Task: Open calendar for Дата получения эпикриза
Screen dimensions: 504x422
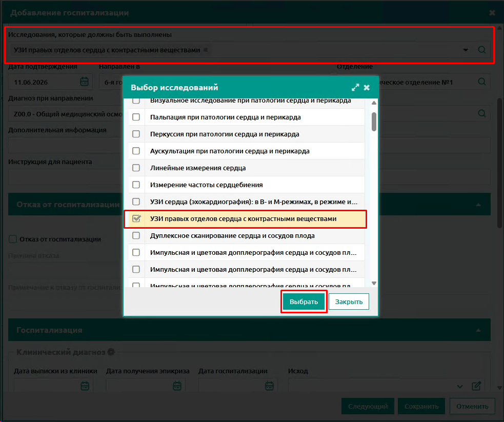Action: click(x=177, y=386)
